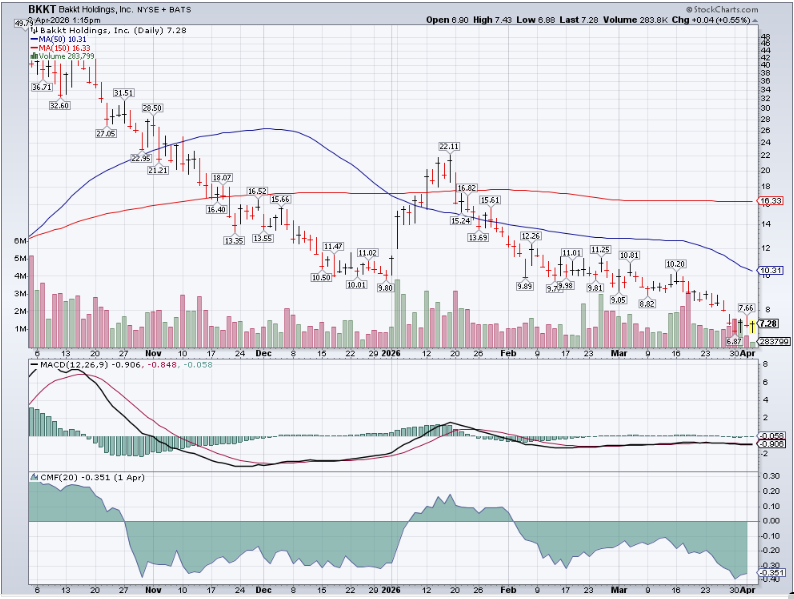Image resolution: width=794 pixels, height=599 pixels.
Task: Click the Nov month label on date axis
Action: (152, 353)
